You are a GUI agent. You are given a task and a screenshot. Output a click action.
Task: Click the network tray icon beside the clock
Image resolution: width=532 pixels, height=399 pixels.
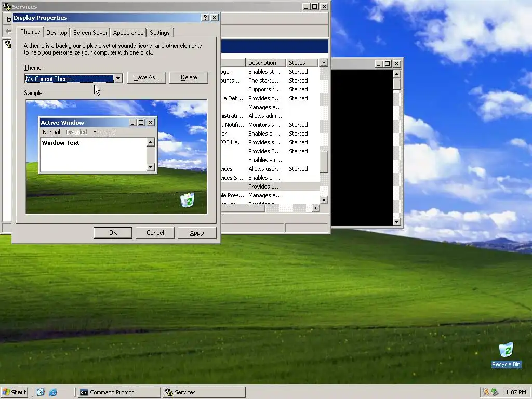[x=495, y=392]
